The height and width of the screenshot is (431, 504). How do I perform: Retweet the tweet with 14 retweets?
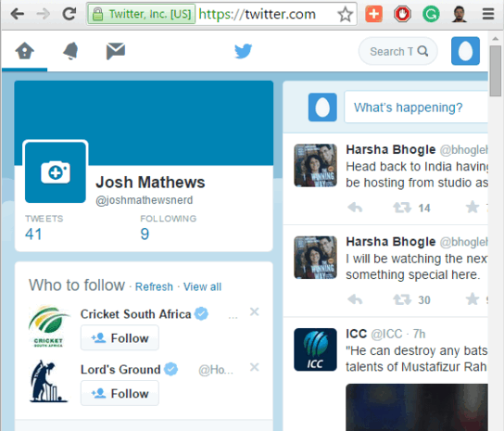pyautogui.click(x=402, y=208)
